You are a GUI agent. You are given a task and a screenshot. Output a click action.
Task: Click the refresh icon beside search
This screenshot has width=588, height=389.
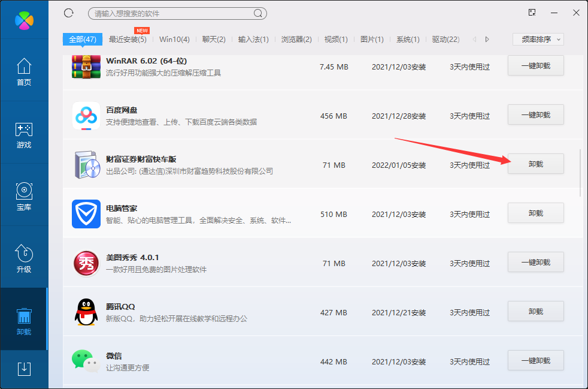pyautogui.click(x=69, y=13)
